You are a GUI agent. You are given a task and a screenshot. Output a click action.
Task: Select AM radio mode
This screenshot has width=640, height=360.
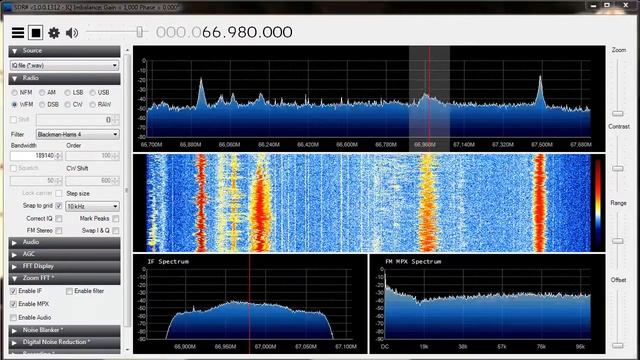coord(42,93)
